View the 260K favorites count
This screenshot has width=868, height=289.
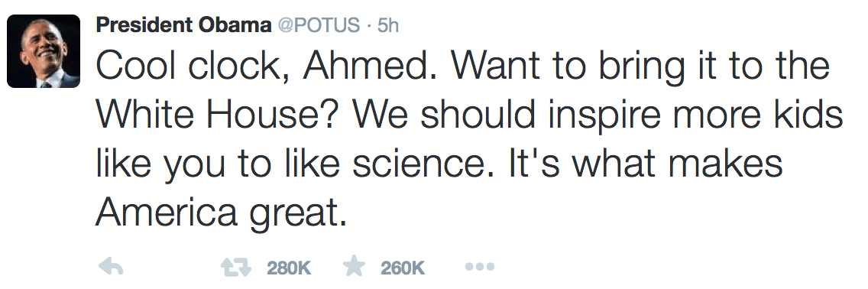[x=403, y=268]
